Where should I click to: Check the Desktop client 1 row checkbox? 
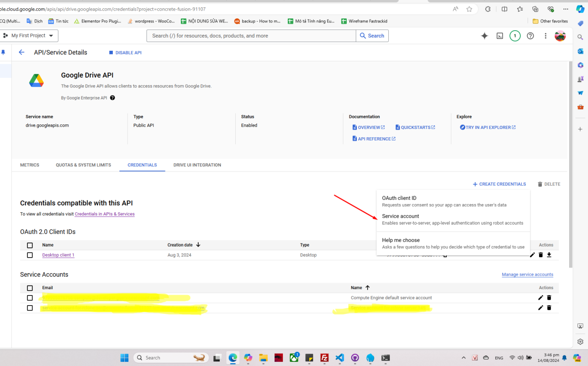30,255
